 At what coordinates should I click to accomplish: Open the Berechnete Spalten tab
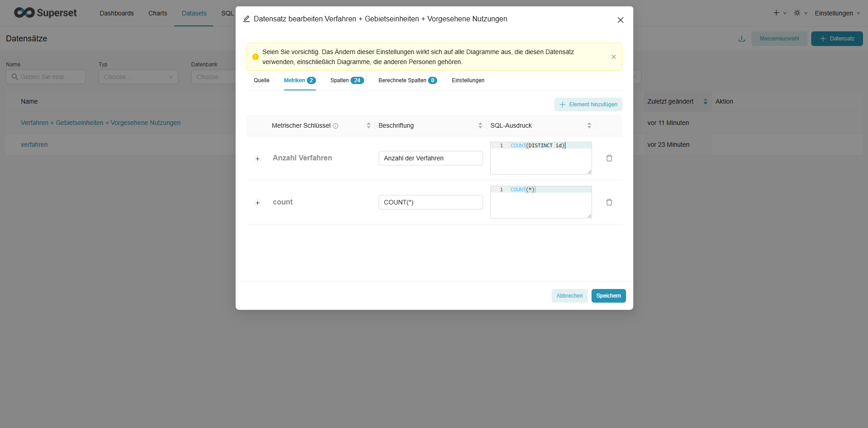407,80
